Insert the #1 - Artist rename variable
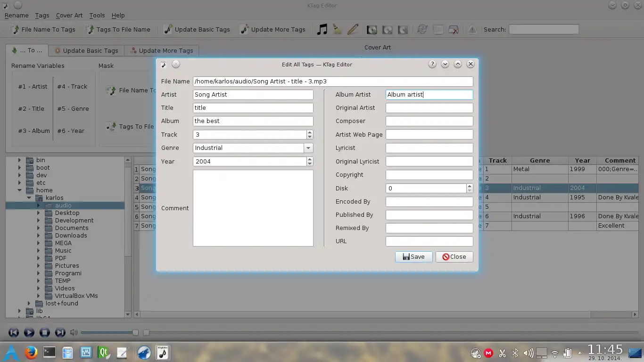644x362 pixels. (x=33, y=87)
